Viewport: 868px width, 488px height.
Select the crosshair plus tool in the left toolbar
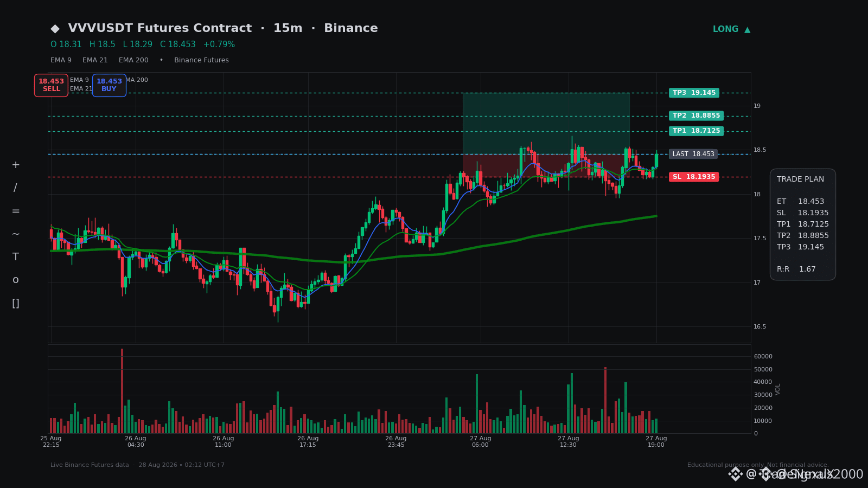tap(16, 165)
